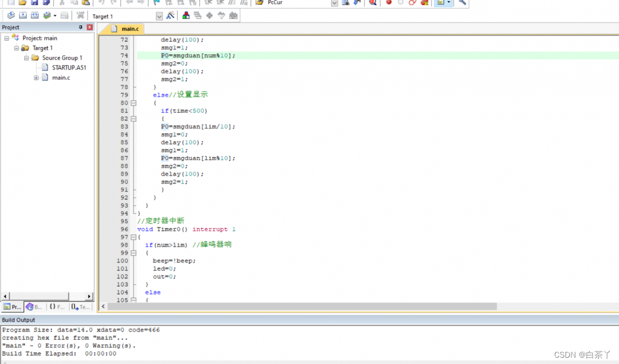
Task: Click the Manage Project Items colored blocks icon
Action: [186, 16]
